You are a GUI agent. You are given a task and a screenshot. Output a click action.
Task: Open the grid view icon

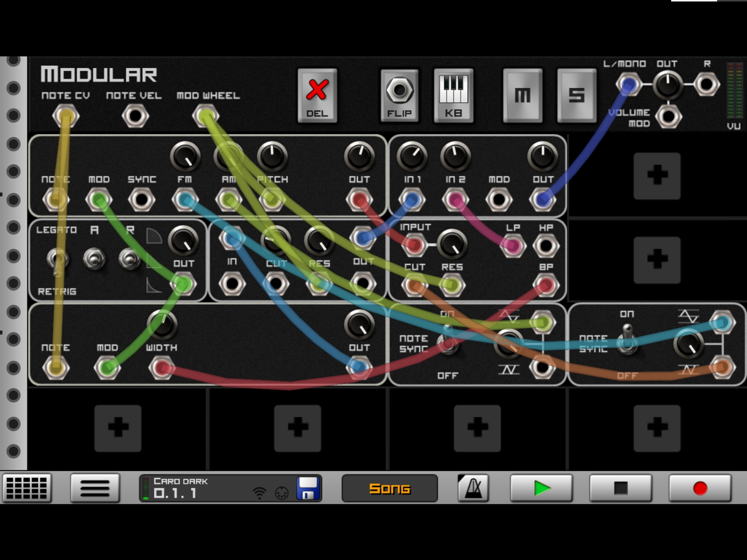pyautogui.click(x=27, y=488)
